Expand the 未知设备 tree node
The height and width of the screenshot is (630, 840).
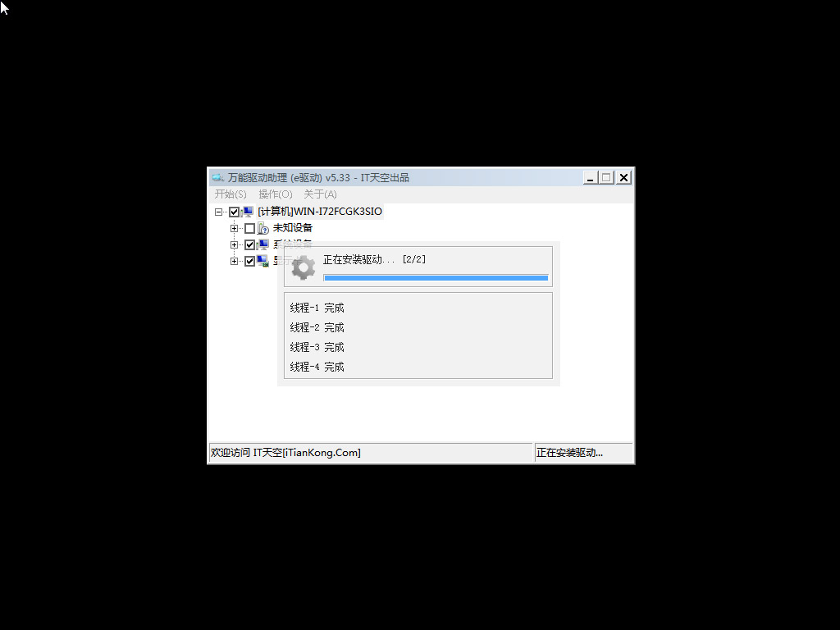pyautogui.click(x=234, y=228)
